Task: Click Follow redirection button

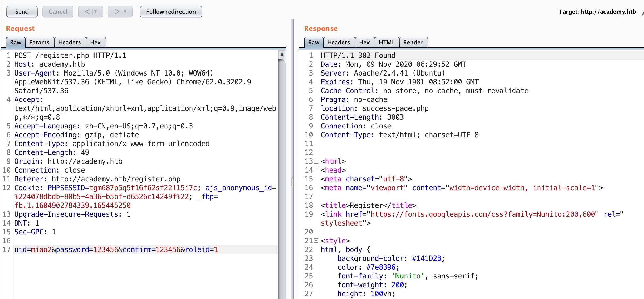Action: 171,12
